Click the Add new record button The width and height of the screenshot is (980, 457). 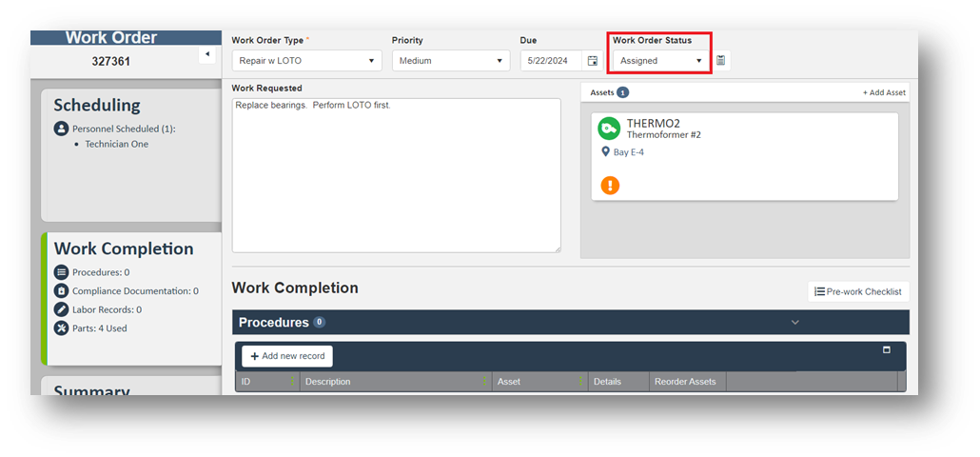point(287,356)
